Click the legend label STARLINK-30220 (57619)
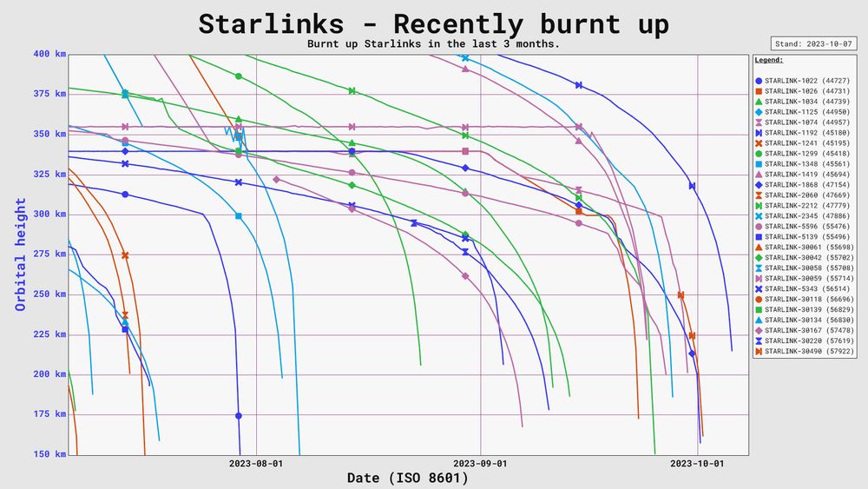868x489 pixels. point(809,341)
